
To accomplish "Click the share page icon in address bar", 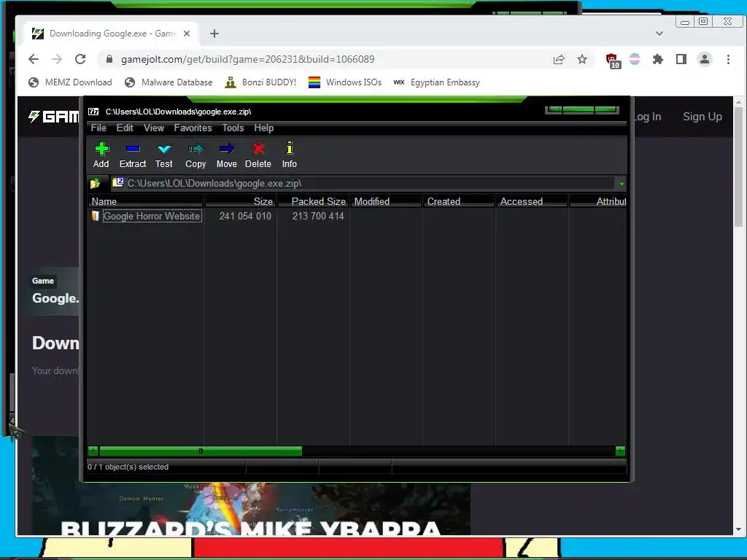I will point(558,59).
